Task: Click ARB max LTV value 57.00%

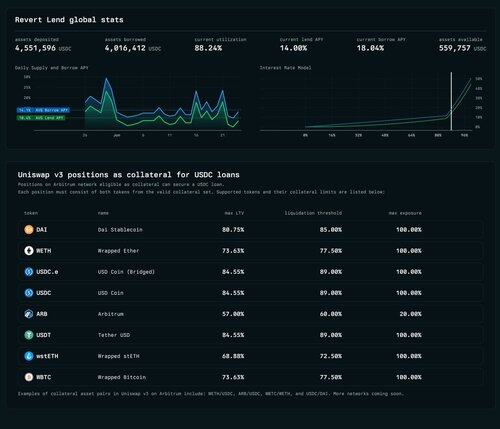Action: coord(233,314)
